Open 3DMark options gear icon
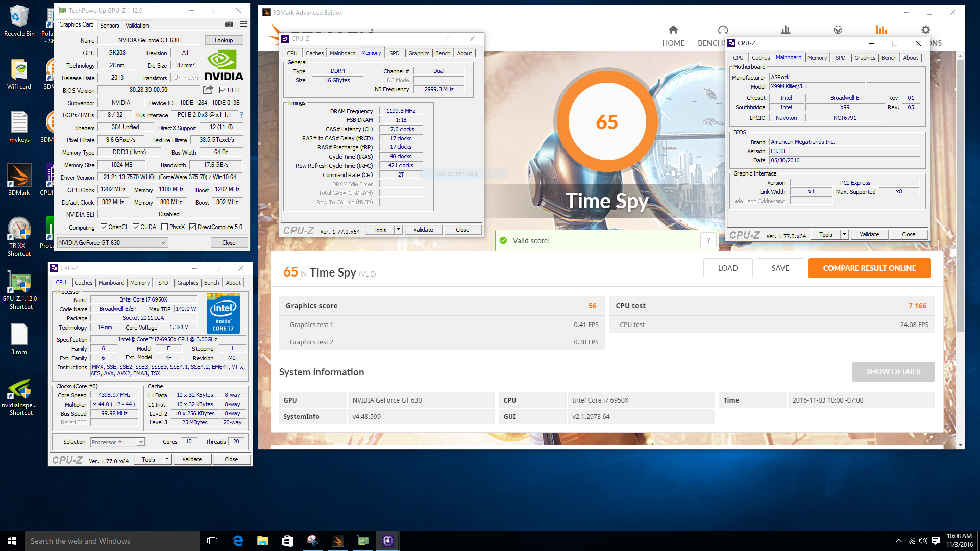This screenshot has width=980, height=551. pos(925,30)
